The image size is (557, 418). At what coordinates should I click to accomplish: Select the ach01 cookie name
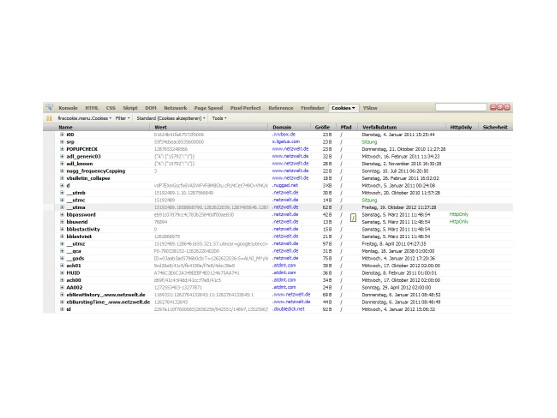74,266
